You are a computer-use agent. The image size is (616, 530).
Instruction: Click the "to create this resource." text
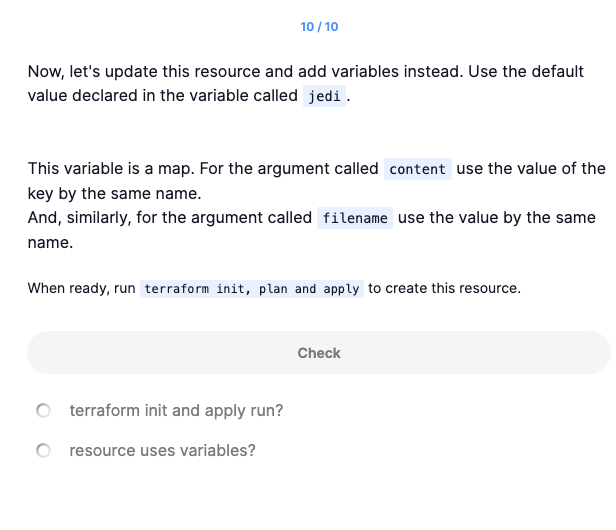444,289
